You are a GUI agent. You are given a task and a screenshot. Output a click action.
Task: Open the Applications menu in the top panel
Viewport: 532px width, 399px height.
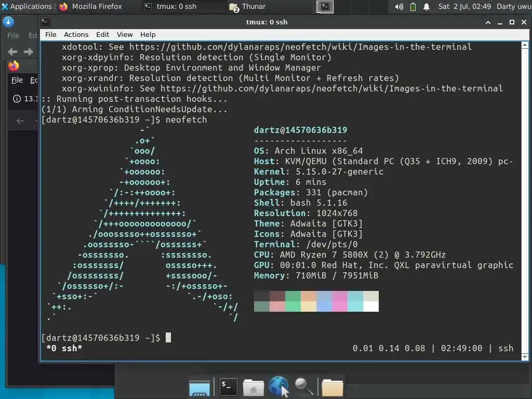pyautogui.click(x=28, y=6)
